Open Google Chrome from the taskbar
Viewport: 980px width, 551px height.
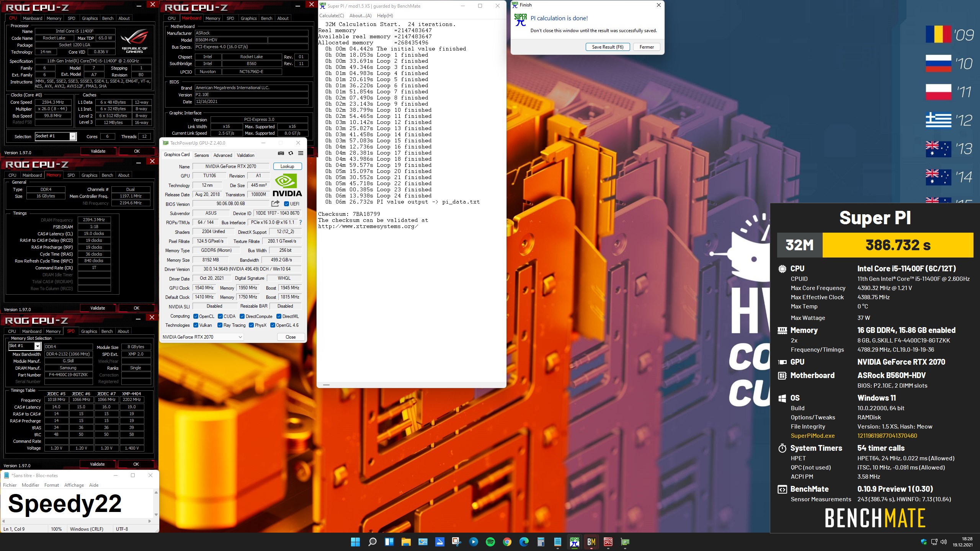click(507, 542)
